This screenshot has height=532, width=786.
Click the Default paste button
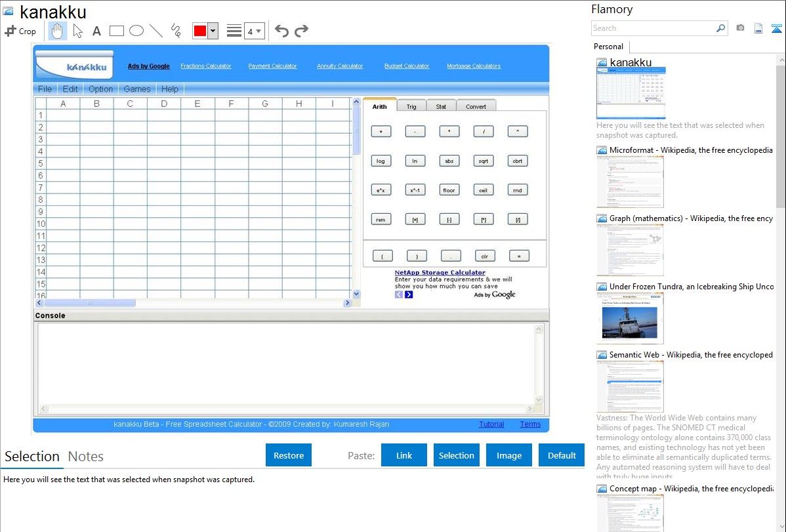coord(562,455)
